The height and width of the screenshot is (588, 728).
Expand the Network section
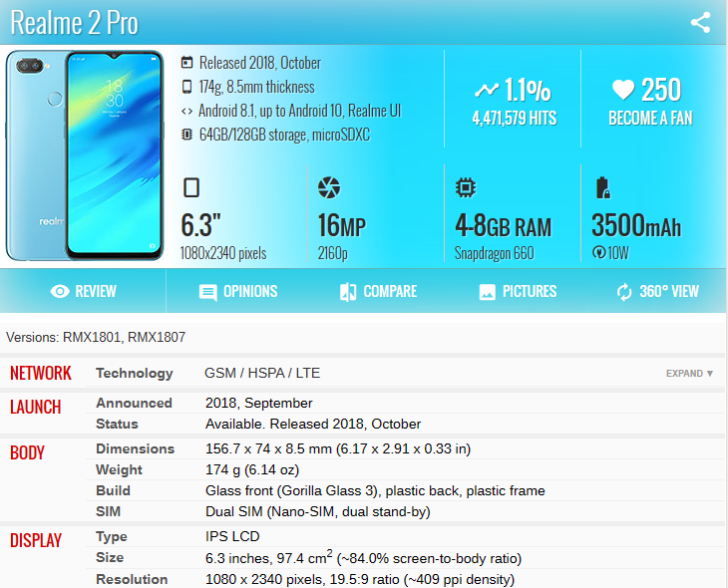click(x=689, y=373)
